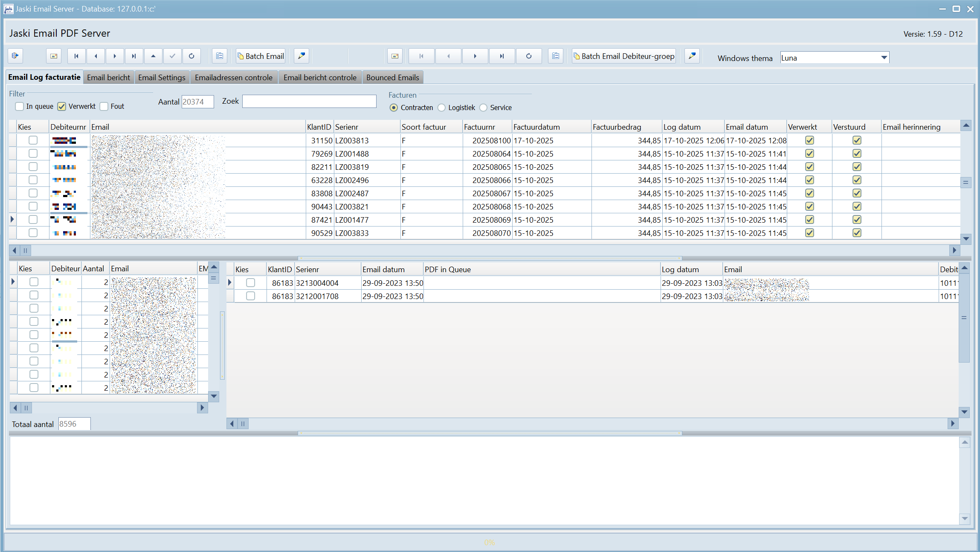Go to last record in left navigator
The image size is (980, 552).
(x=134, y=56)
